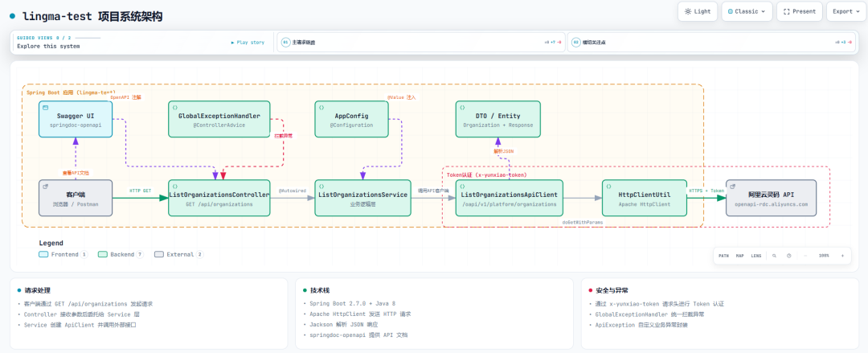
Task: Zoom out with the minus icon
Action: pos(805,256)
